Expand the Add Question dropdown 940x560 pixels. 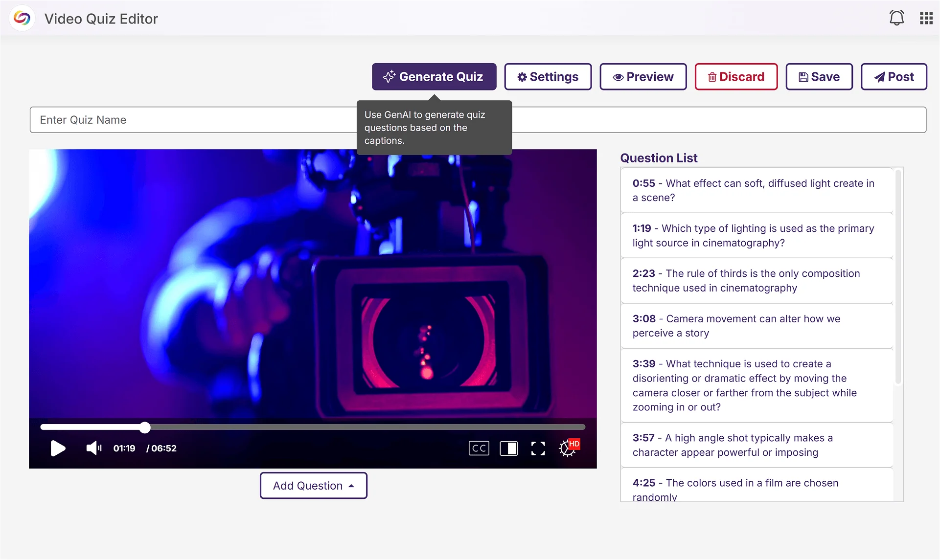[313, 486]
